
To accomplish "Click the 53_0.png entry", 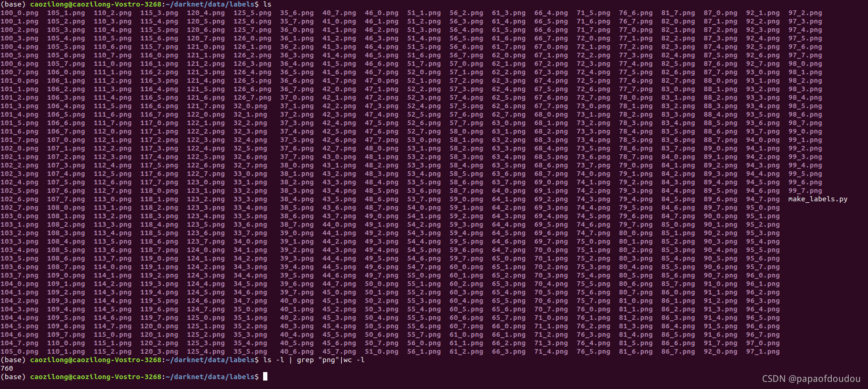I will (x=424, y=140).
